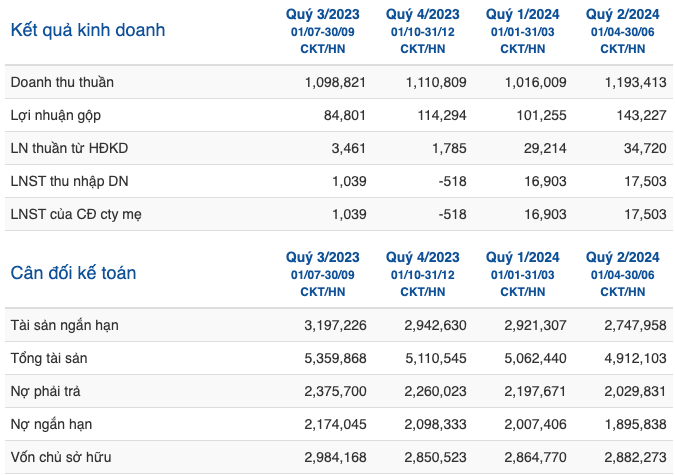The image size is (675, 475).
Task: Select 1,039 in the LNST thu nhập DN row
Action: [x=349, y=181]
